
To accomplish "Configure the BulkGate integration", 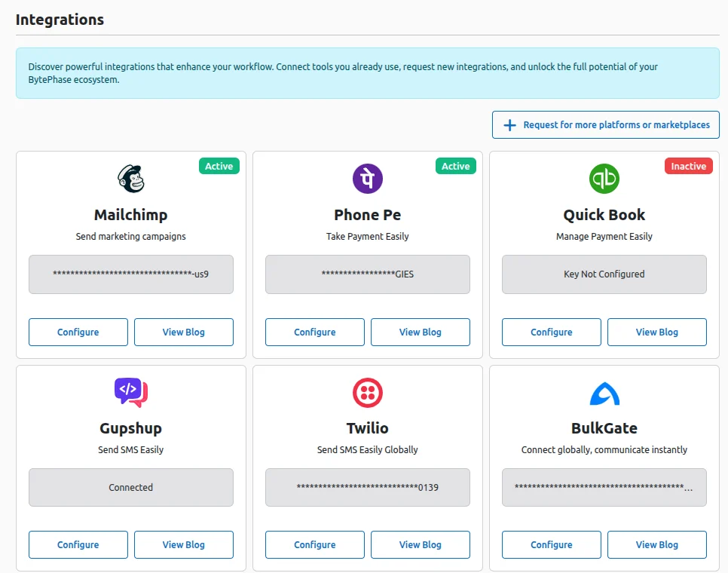I will pyautogui.click(x=552, y=544).
